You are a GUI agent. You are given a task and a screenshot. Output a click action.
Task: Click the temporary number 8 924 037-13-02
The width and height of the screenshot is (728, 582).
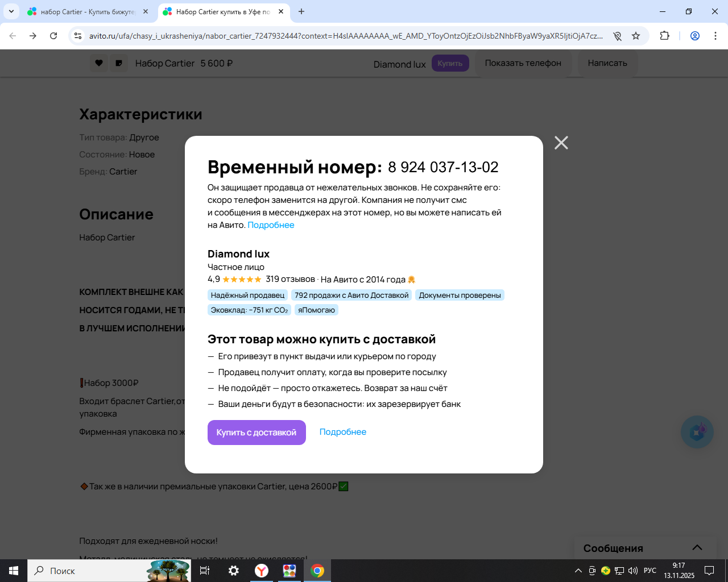pyautogui.click(x=443, y=167)
